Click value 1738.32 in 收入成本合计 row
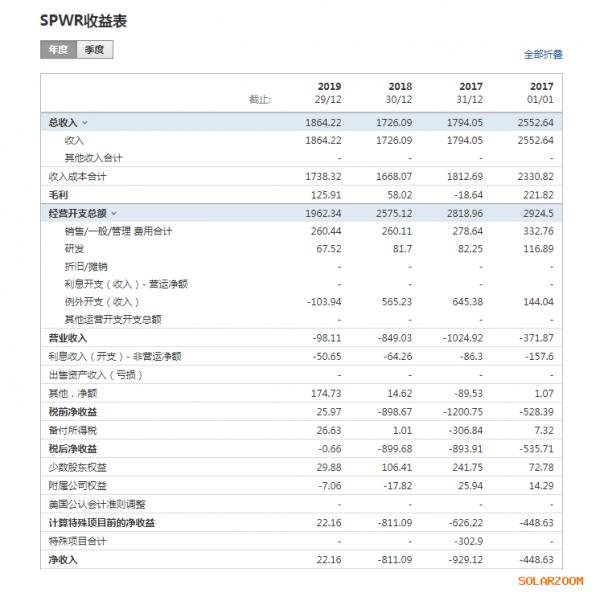Screen dimensions: 600x609 [x=323, y=177]
